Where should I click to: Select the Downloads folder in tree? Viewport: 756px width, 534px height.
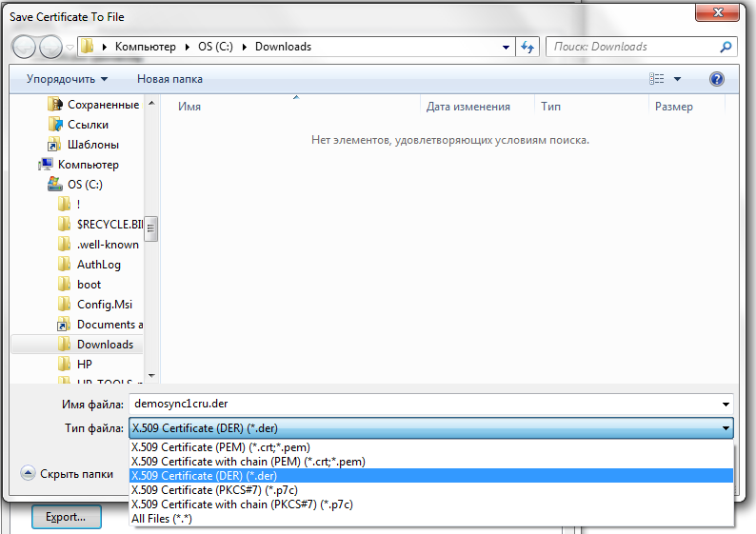point(105,345)
